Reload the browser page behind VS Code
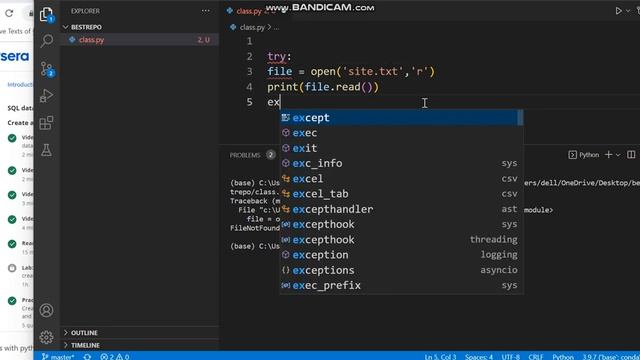 coord(9,13)
